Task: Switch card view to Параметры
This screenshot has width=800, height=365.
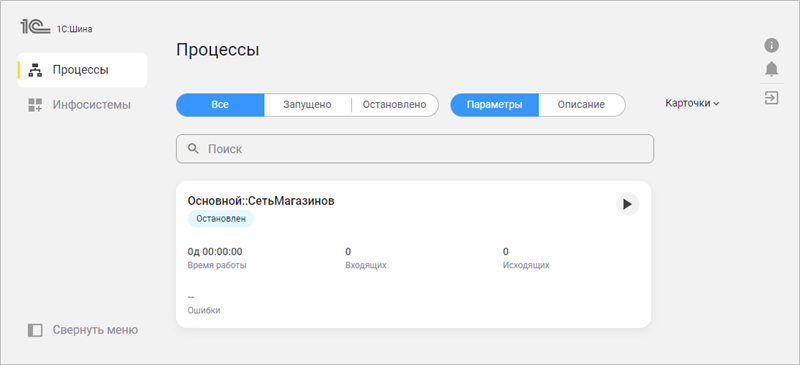Action: [x=494, y=105]
